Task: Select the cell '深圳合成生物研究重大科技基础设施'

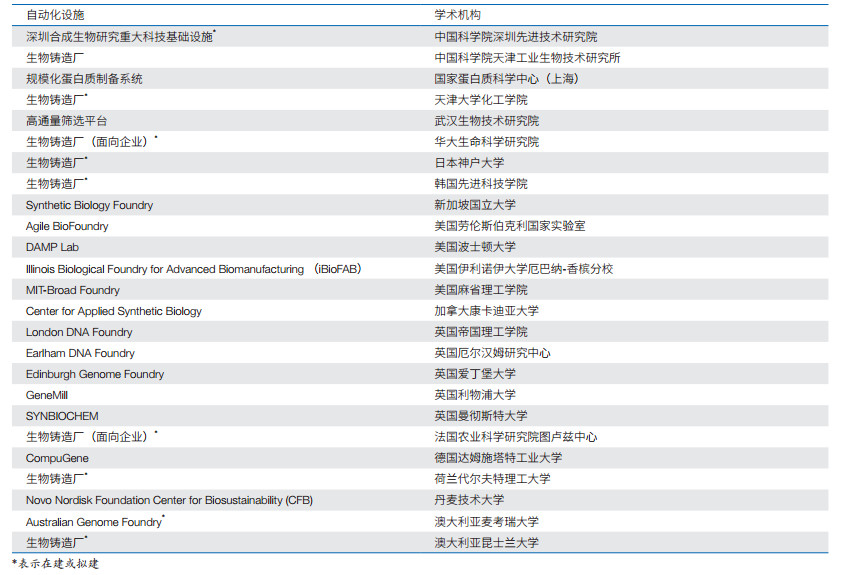Action: point(121,37)
